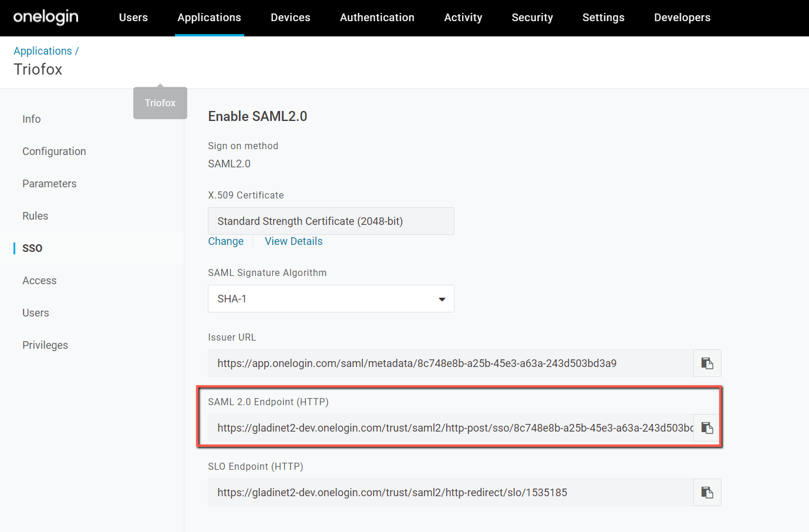Click the Standard Strength Certificate field
The height and width of the screenshot is (532, 809).
331,221
